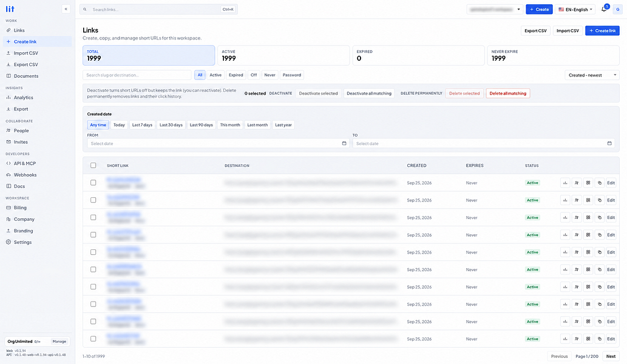The image size is (627, 364).
Task: Filter links by the 'Password' chip
Action: (x=292, y=75)
